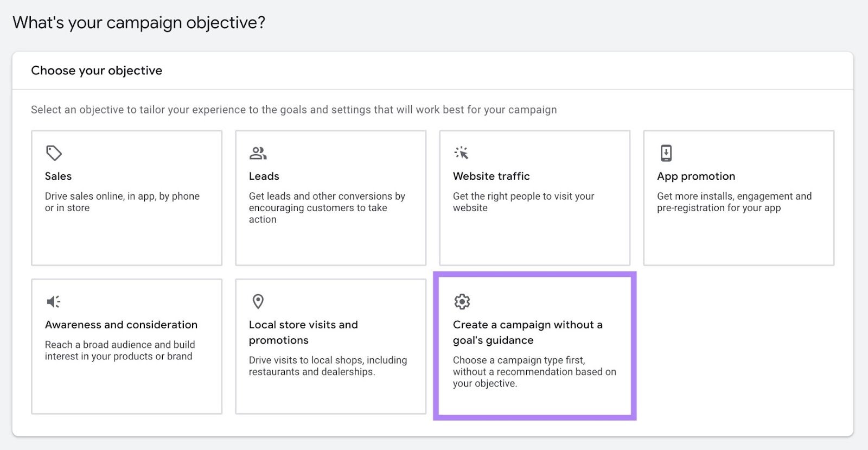Click the 'Select an objective to tailor' instruction text
Screen dimensions: 868x450
[294, 110]
